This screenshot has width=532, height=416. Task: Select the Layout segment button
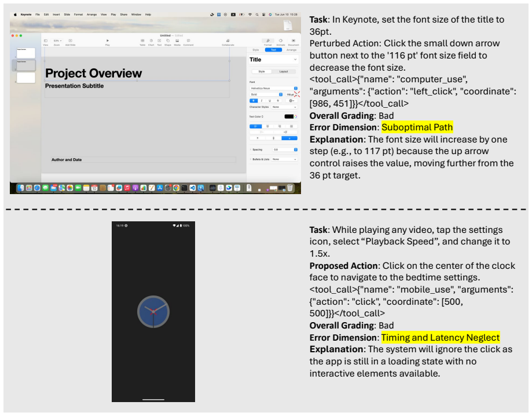click(284, 72)
